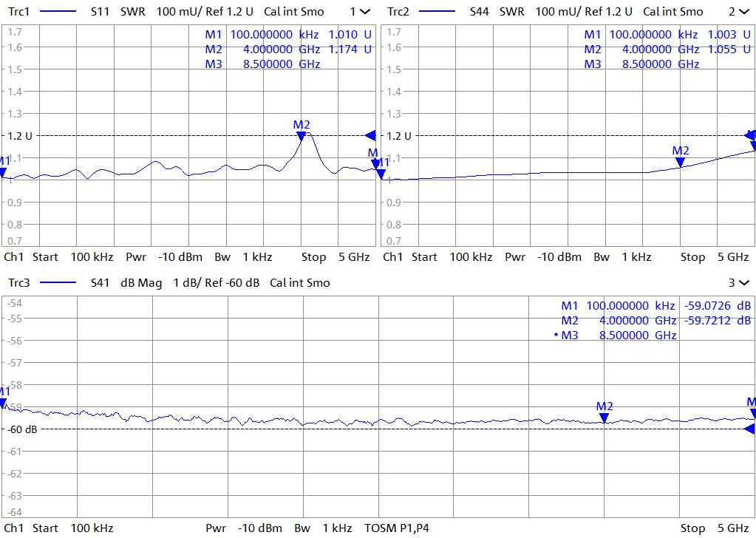Screen dimensions: 756x538
Task: Click M1 marker triangle on S41 trace
Action: click(x=3, y=402)
